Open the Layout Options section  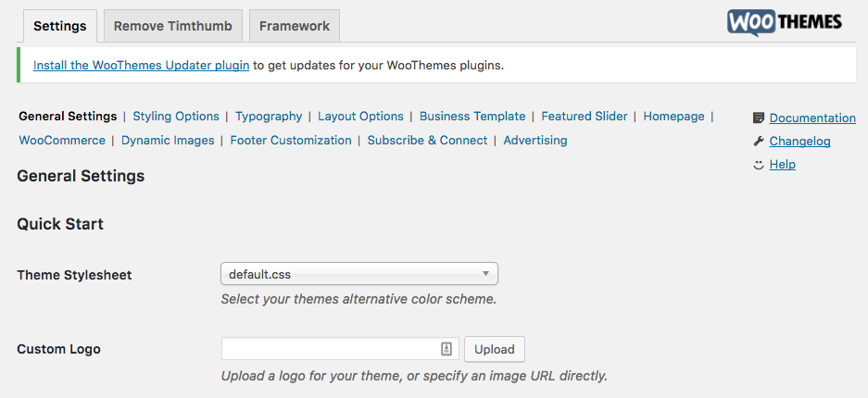tap(360, 116)
